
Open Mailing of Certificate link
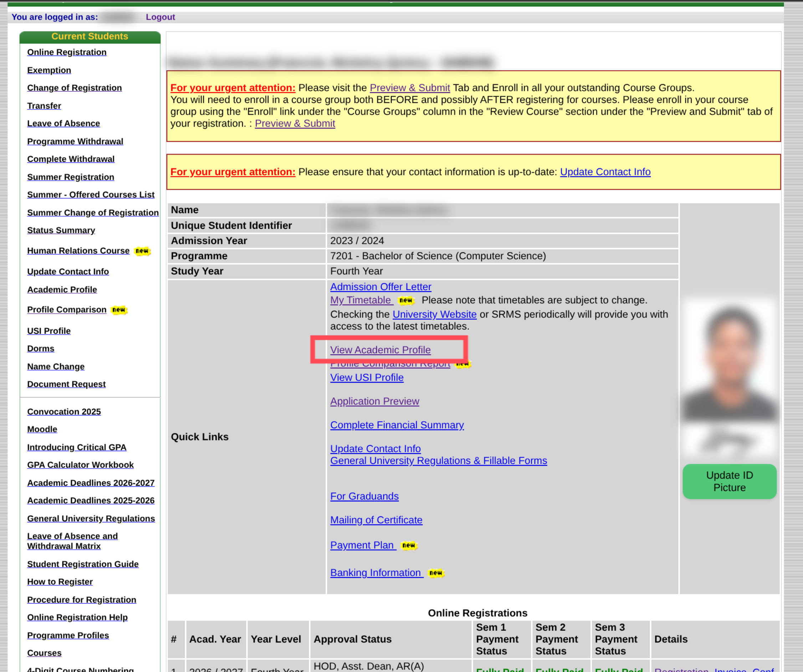376,519
